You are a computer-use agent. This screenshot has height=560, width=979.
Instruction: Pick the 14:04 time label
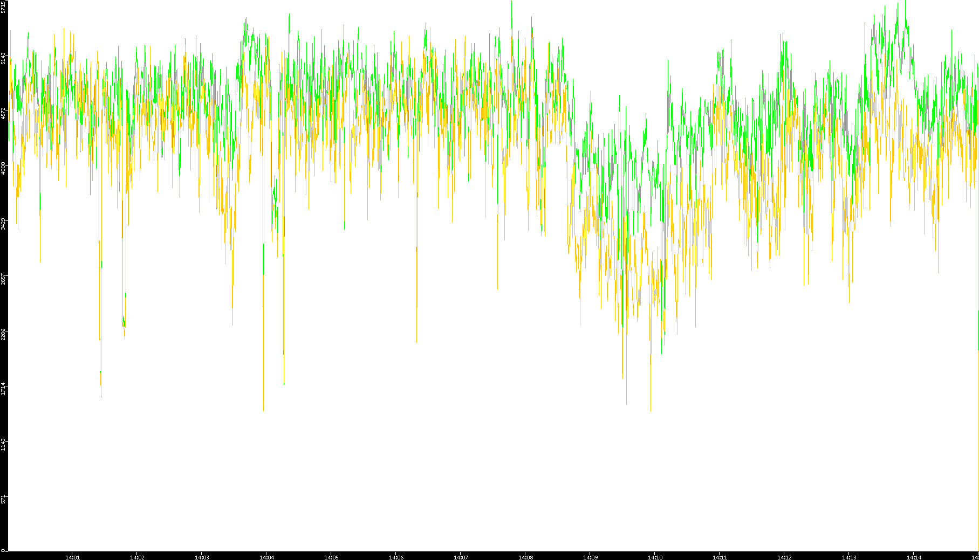(x=266, y=557)
